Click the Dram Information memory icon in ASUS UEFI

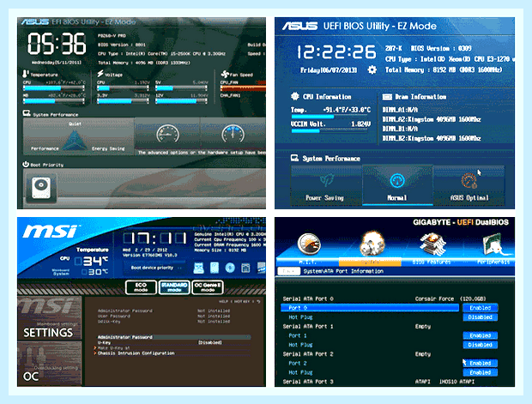point(387,97)
